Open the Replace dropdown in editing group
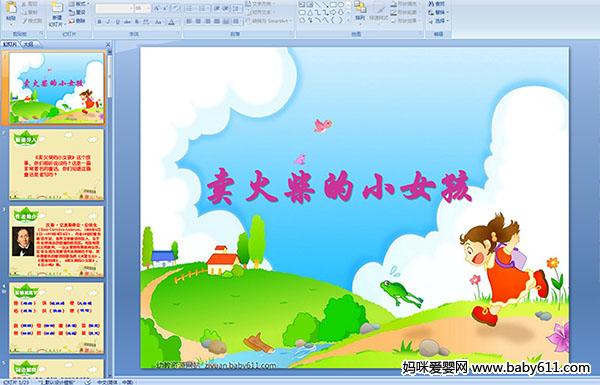Image resolution: width=600 pixels, height=385 pixels. (x=438, y=12)
